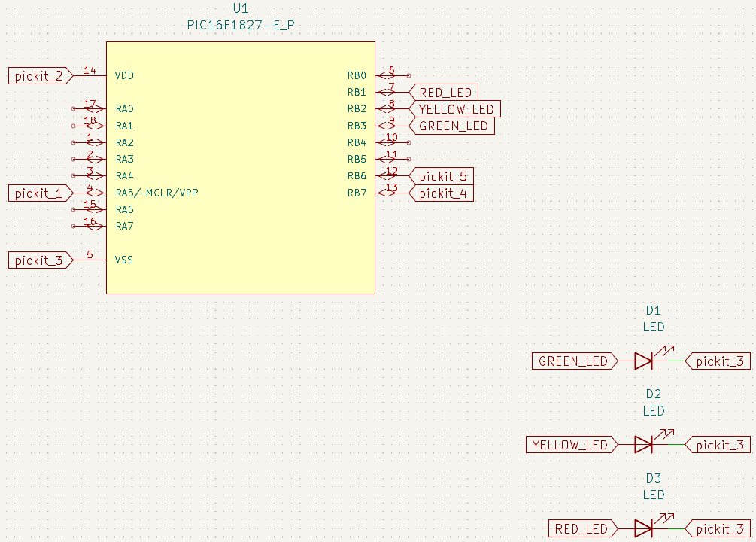Click the RB7 pin name
Viewport: 756px width, 542px height.
pyautogui.click(x=357, y=193)
